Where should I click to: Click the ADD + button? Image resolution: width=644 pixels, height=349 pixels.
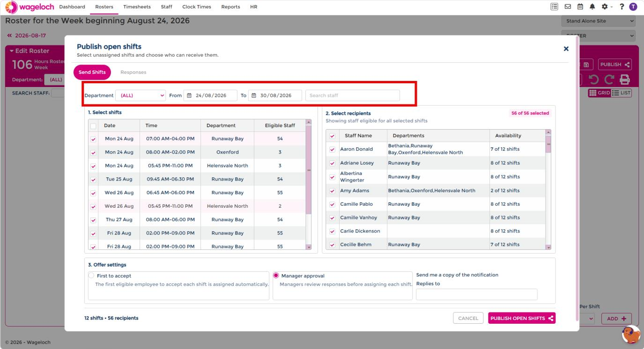(617, 319)
